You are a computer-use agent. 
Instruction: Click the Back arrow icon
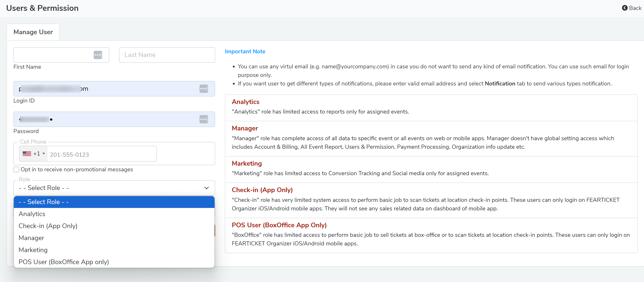(x=624, y=8)
